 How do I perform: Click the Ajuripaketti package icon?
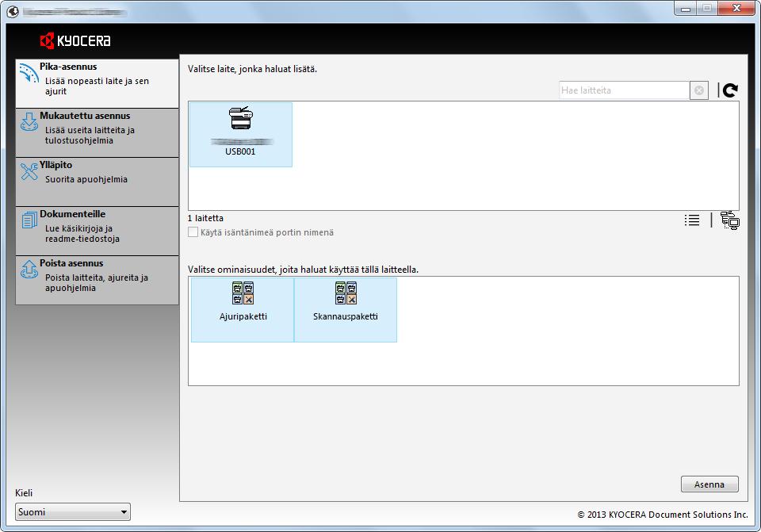(243, 293)
